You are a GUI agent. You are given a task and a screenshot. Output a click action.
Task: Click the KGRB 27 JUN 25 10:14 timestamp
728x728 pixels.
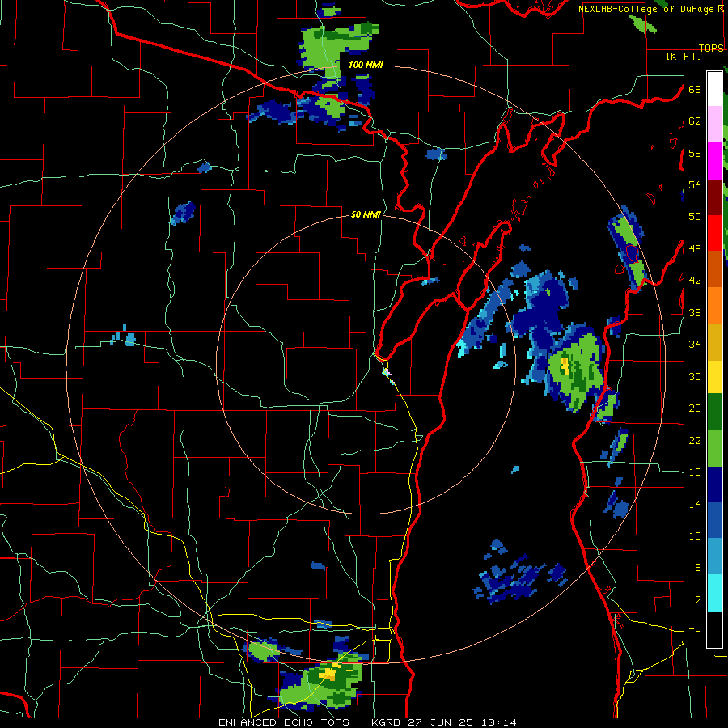(x=444, y=722)
